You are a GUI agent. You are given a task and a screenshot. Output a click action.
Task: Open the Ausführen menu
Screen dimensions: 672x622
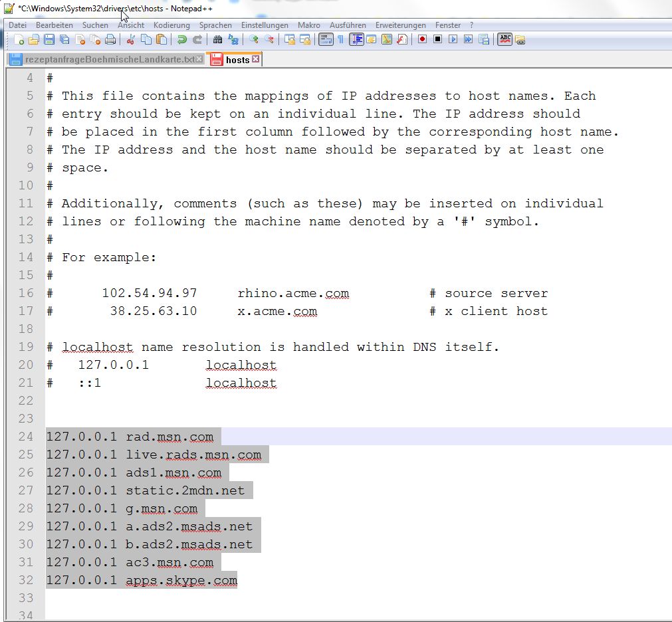click(348, 25)
